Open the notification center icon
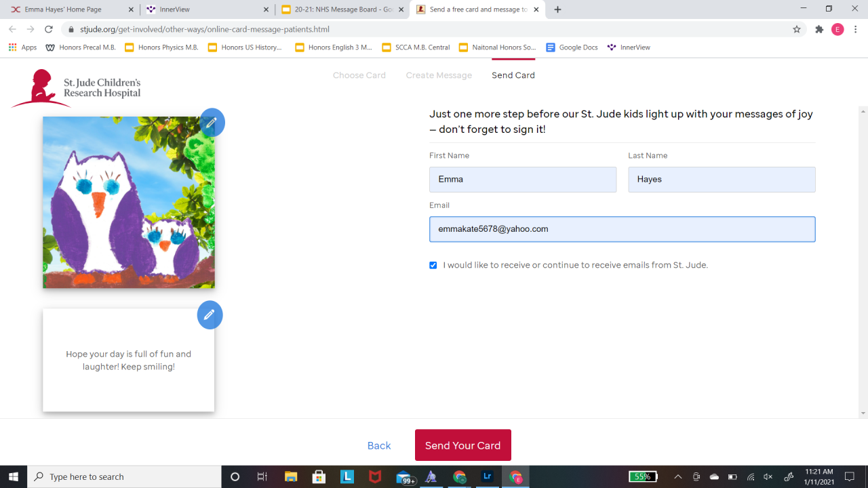The width and height of the screenshot is (868, 488). pyautogui.click(x=850, y=477)
